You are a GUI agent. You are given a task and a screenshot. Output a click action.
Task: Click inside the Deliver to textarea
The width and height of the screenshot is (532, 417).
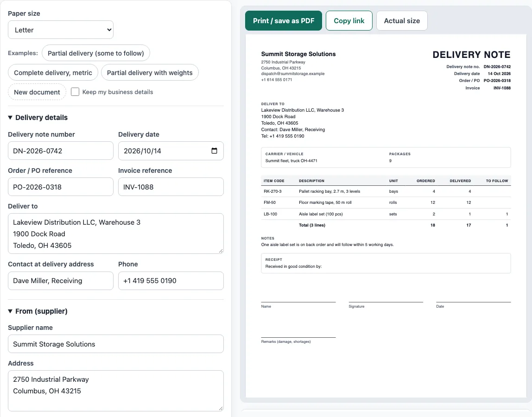click(x=116, y=234)
